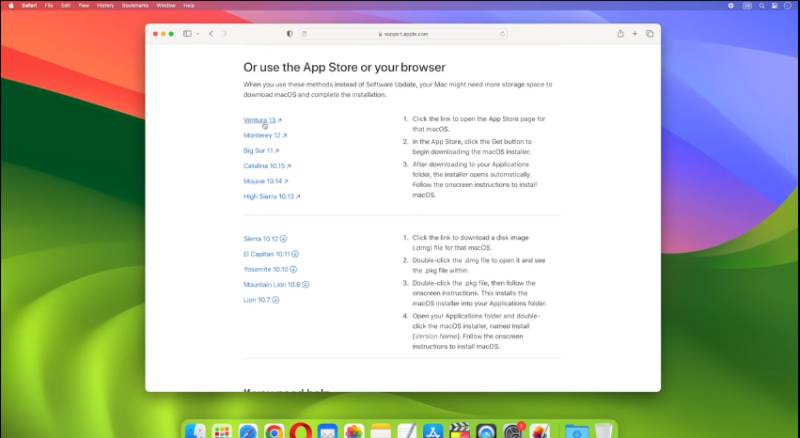The image size is (800, 438).
Task: Click the support.apple.com address bar
Action: coord(403,34)
